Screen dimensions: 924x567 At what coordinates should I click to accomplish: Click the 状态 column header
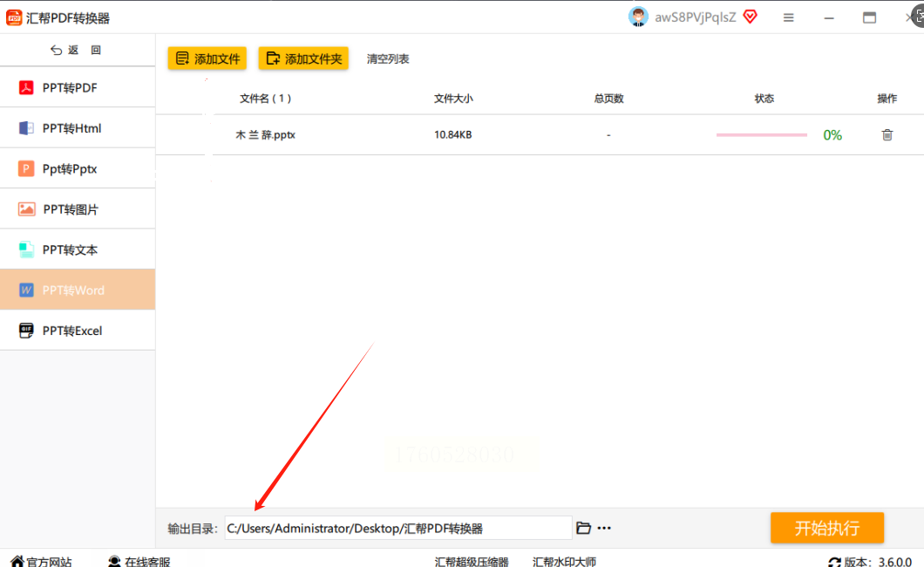(x=764, y=99)
